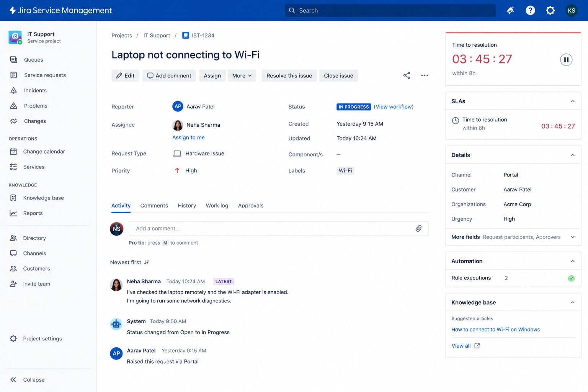This screenshot has height=392, width=588.
Task: Attach a file using paperclip icon
Action: (418, 229)
